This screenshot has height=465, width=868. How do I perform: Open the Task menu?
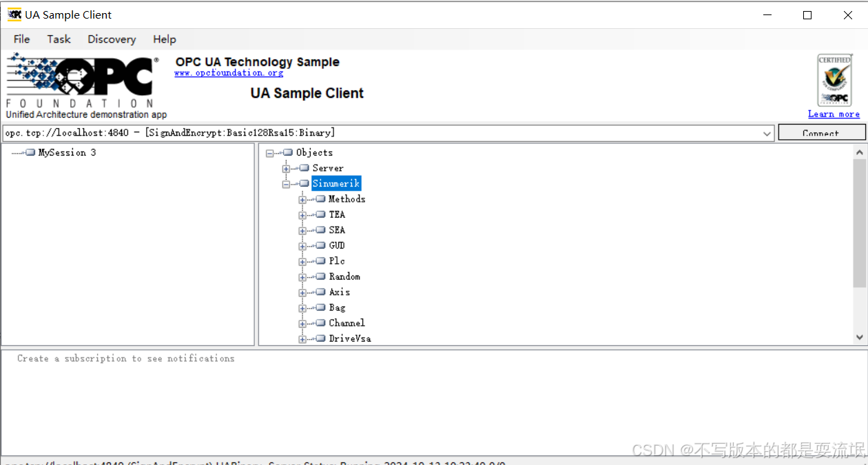click(59, 39)
